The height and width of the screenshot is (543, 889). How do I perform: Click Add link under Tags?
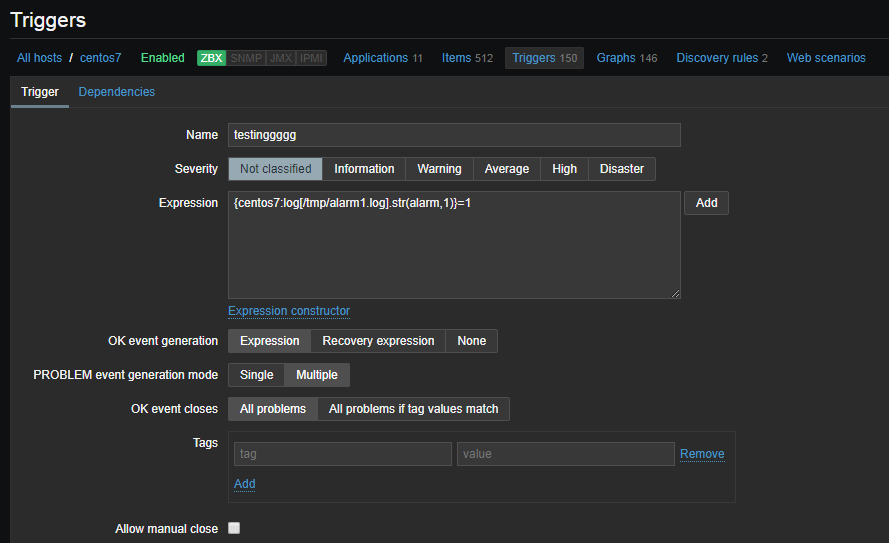pos(245,484)
